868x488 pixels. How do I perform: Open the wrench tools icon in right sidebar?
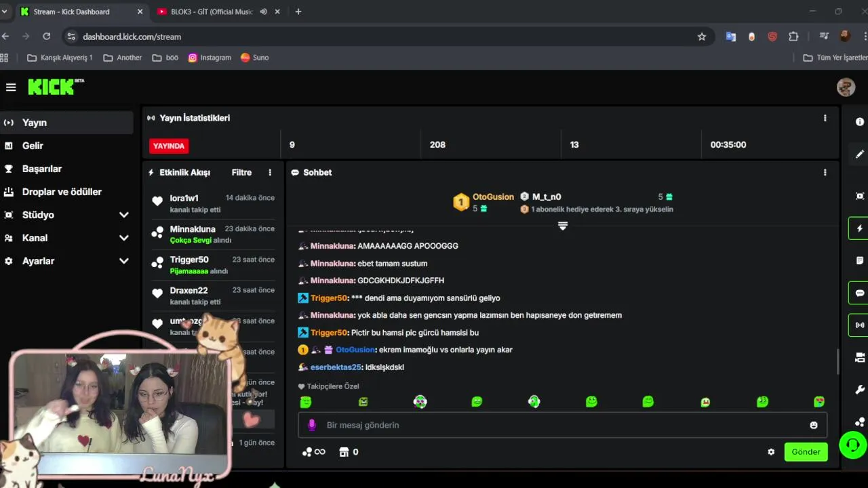860,390
